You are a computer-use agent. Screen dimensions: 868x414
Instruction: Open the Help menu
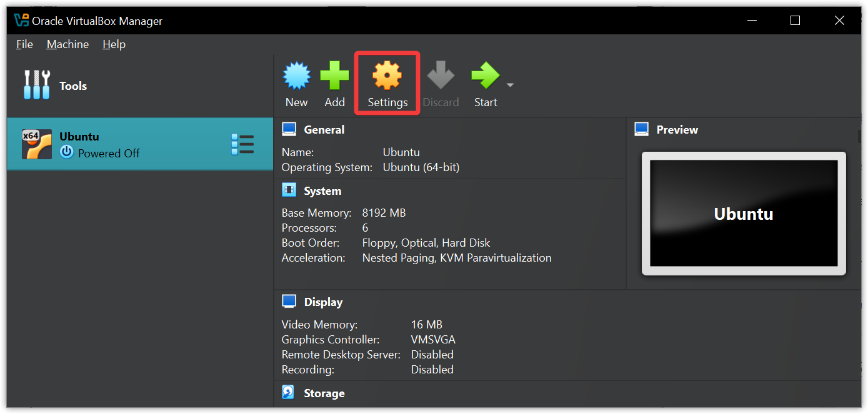(x=114, y=44)
